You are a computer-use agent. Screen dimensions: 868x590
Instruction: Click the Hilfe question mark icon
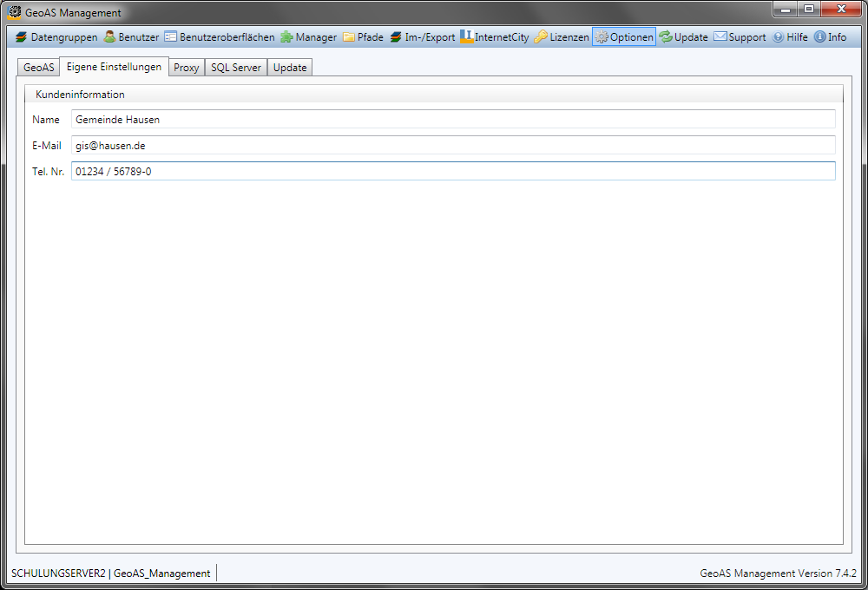click(779, 37)
